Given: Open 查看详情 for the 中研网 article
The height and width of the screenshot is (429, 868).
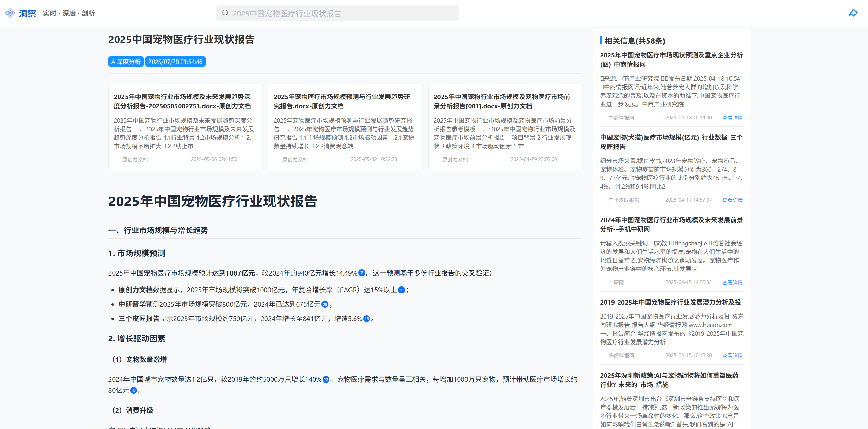Looking at the screenshot, I should click(732, 282).
